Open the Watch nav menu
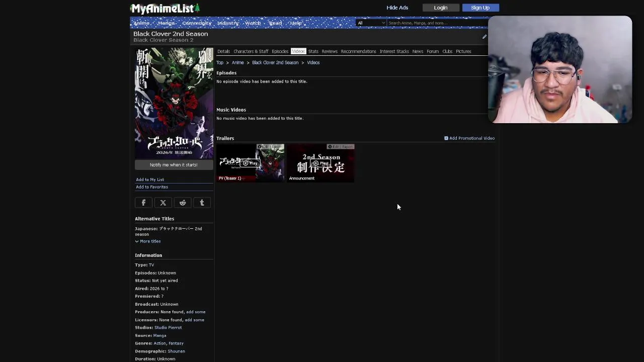Screen dimensions: 644x362 [x=253, y=23]
